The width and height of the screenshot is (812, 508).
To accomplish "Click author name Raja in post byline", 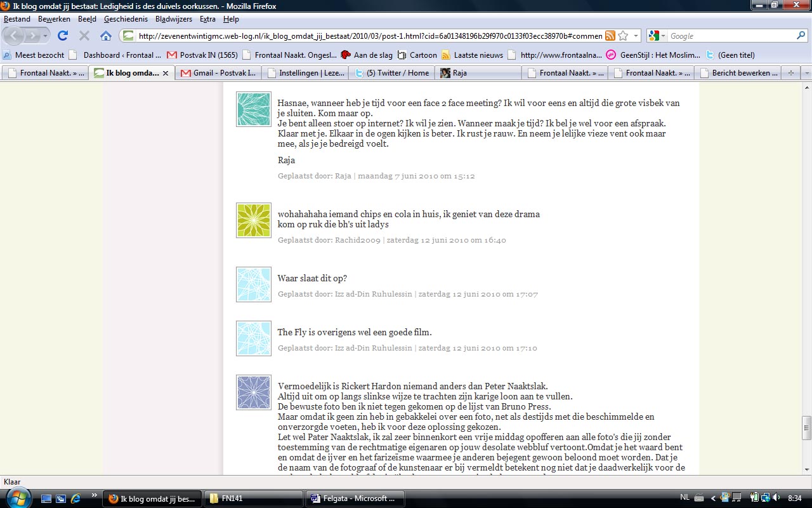I will coord(343,176).
